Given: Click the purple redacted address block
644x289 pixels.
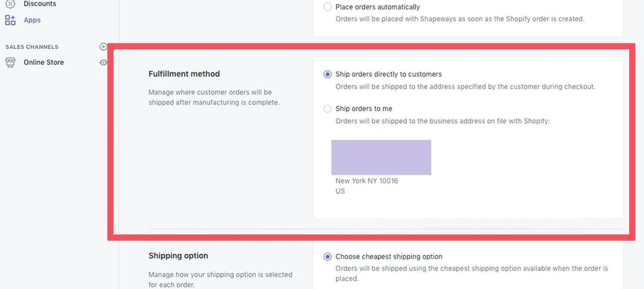Looking at the screenshot, I should coord(381,157).
